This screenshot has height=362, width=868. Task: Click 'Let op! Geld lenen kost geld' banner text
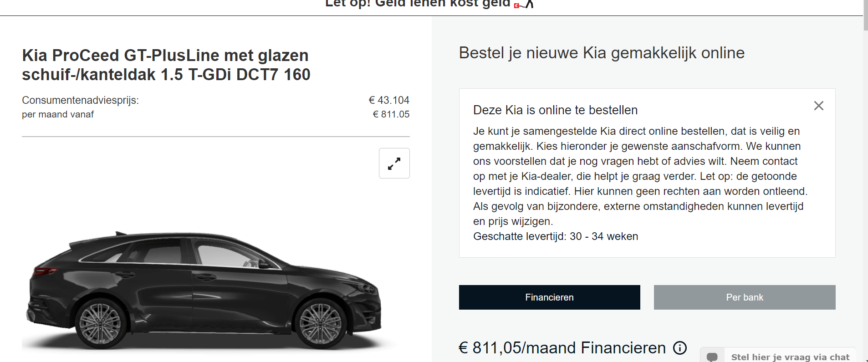tap(417, 4)
